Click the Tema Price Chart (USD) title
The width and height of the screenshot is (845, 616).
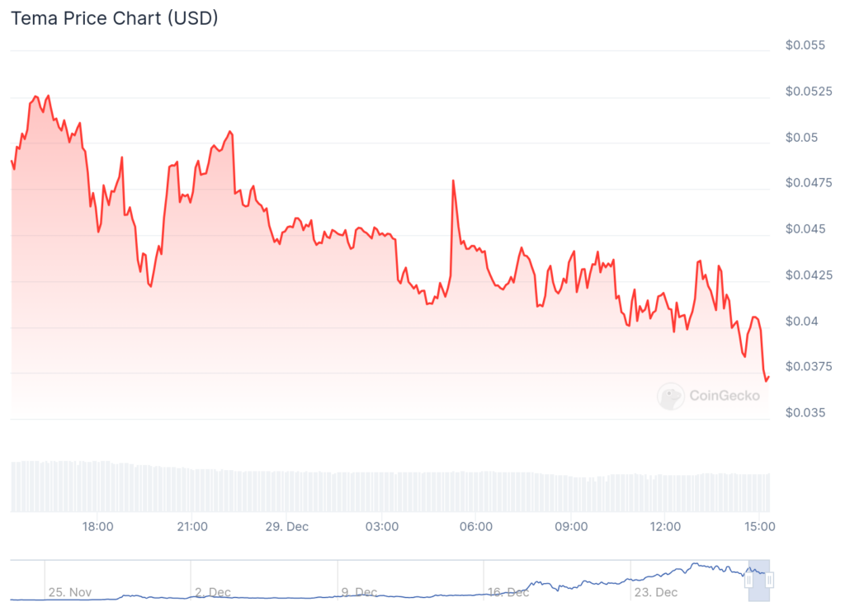114,18
